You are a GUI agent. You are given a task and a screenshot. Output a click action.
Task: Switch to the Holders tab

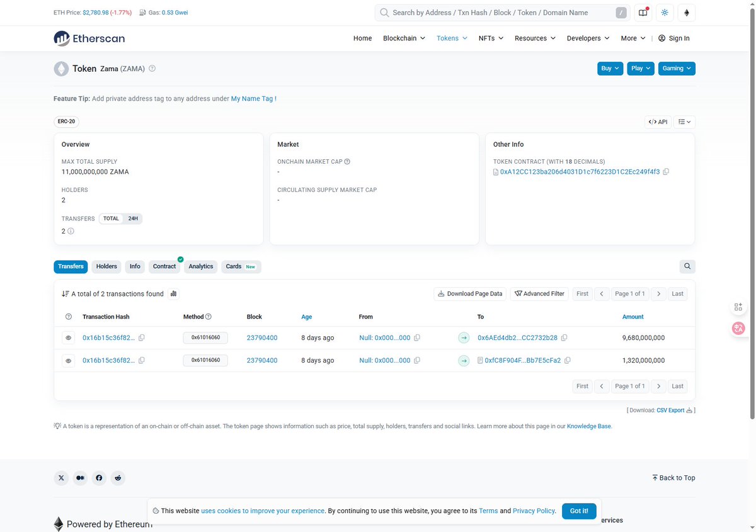(x=106, y=266)
